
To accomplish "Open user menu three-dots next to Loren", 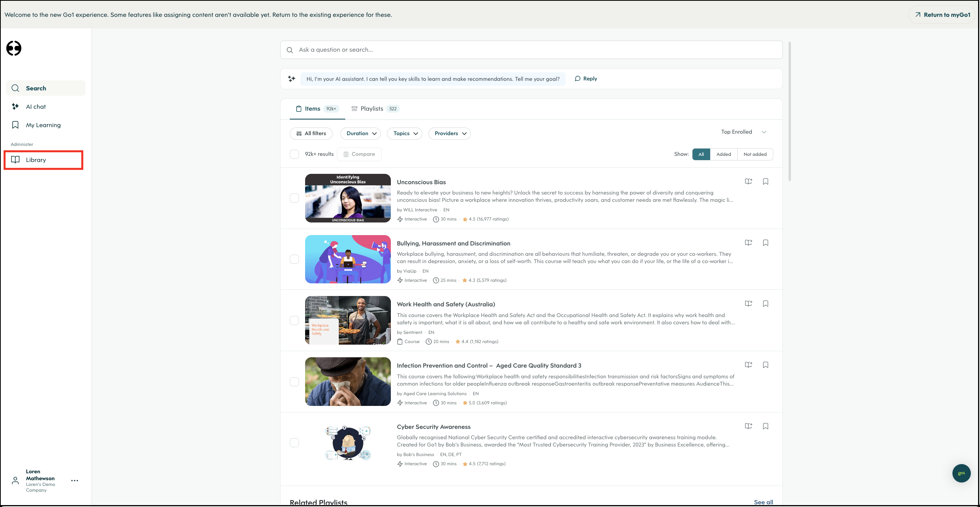I will 75,481.
